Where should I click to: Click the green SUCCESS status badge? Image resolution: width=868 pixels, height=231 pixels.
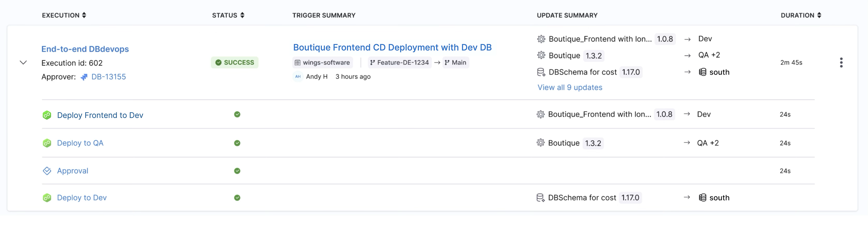click(235, 63)
